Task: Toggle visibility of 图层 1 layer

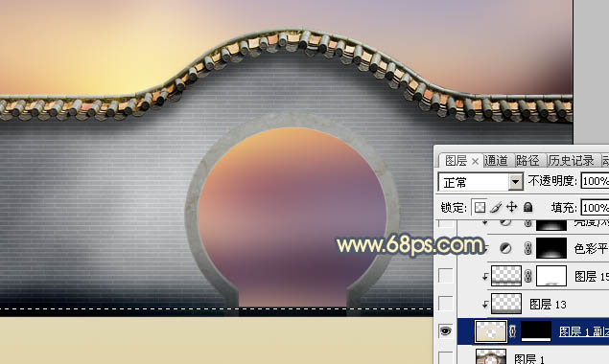Action: [x=446, y=357]
